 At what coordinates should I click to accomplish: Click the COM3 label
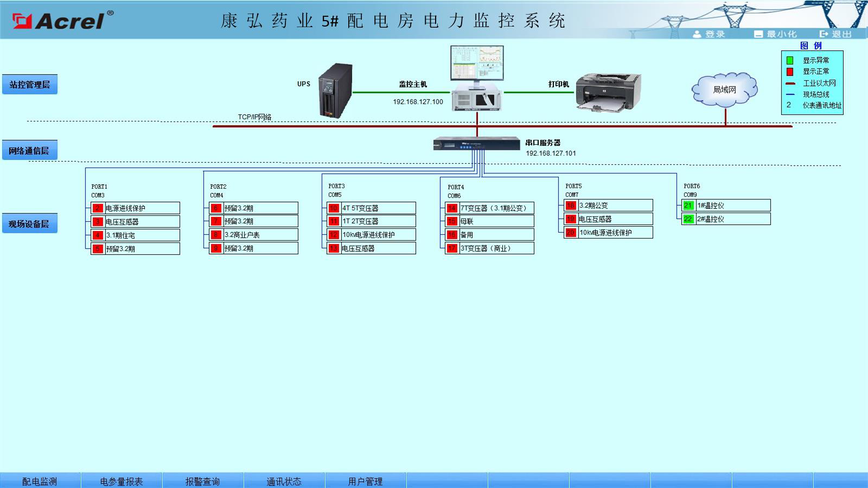(98, 195)
